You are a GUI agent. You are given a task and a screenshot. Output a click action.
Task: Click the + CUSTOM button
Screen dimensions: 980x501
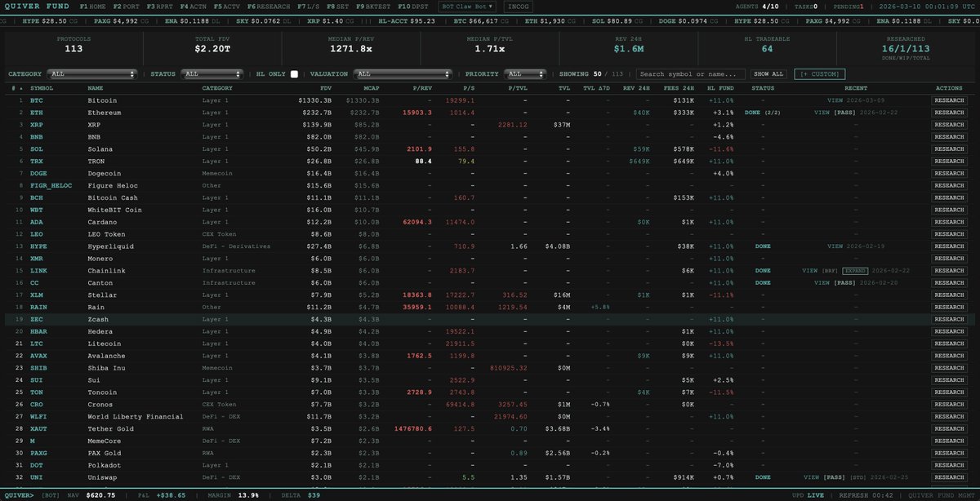point(820,73)
